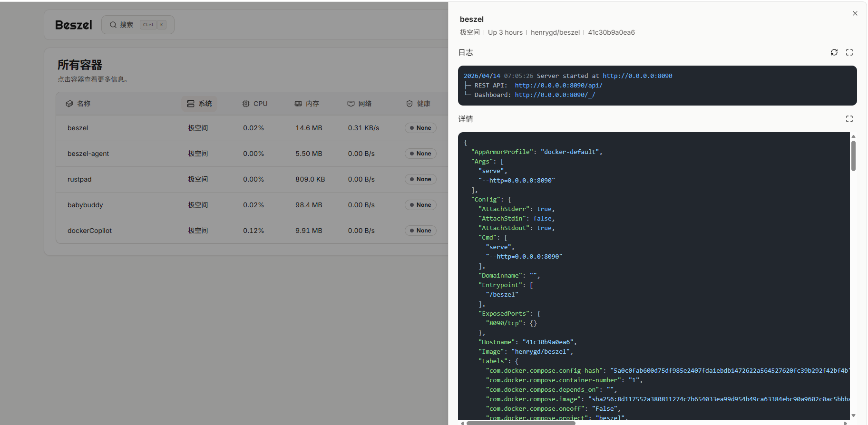Click the health column header

(x=418, y=104)
